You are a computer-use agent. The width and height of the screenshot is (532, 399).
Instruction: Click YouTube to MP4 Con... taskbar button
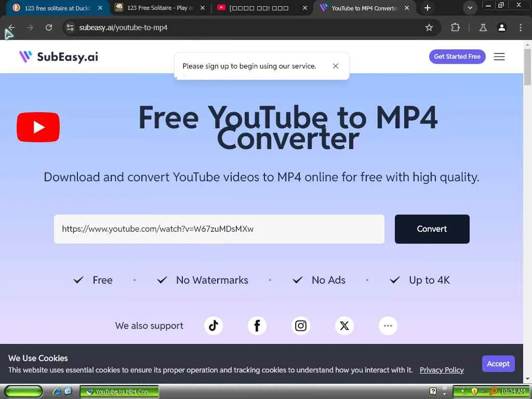(119, 392)
